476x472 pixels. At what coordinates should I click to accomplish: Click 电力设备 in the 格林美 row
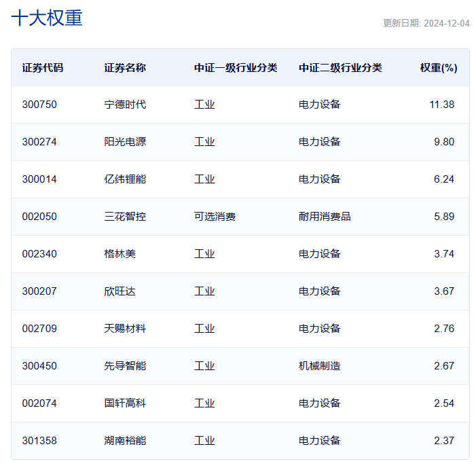pyautogui.click(x=320, y=254)
